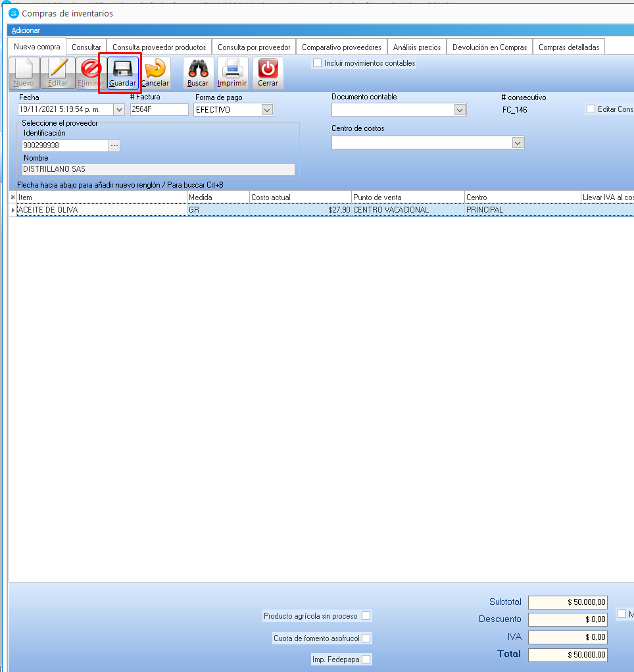The image size is (634, 672).
Task: Expand the Forma de pago dropdown
Action: point(268,111)
